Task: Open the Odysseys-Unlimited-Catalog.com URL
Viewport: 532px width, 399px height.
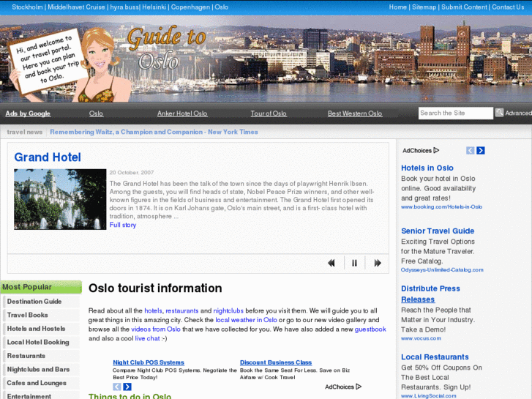Action: click(x=442, y=270)
